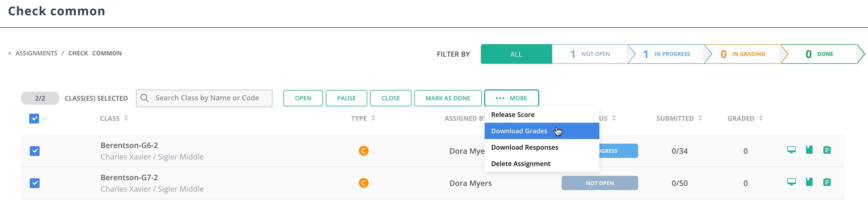The image size is (868, 205).
Task: Click Assigned By column header
Action: pyautogui.click(x=464, y=119)
